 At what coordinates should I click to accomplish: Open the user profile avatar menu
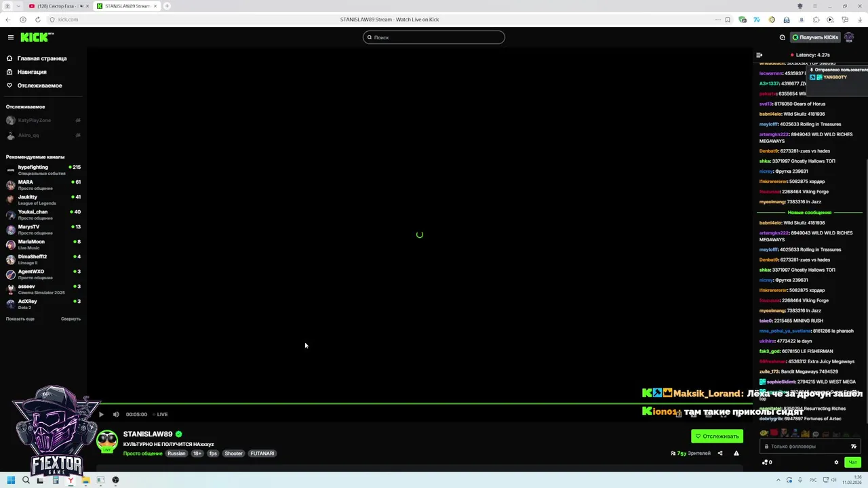click(x=849, y=37)
